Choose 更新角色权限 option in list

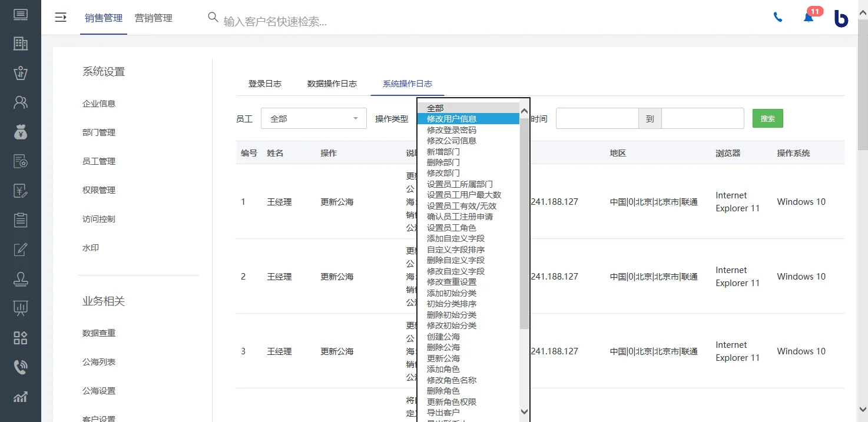pyautogui.click(x=468, y=402)
